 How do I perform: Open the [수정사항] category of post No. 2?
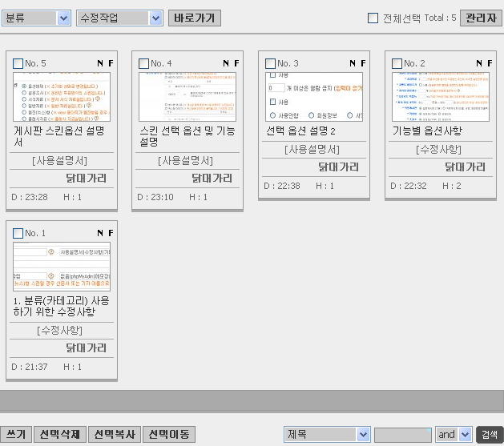click(439, 150)
